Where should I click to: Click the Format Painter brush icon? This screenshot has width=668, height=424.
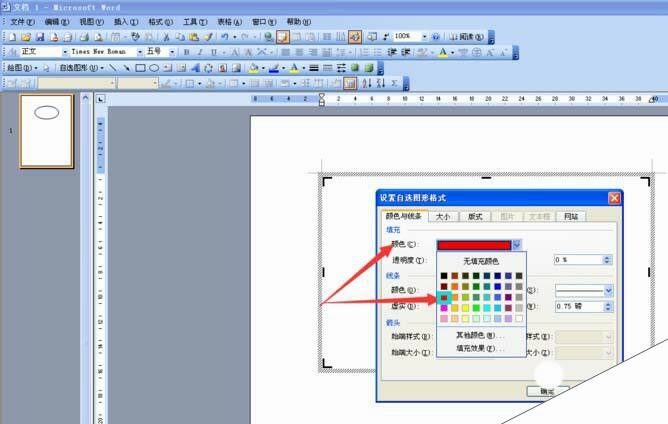[208, 37]
